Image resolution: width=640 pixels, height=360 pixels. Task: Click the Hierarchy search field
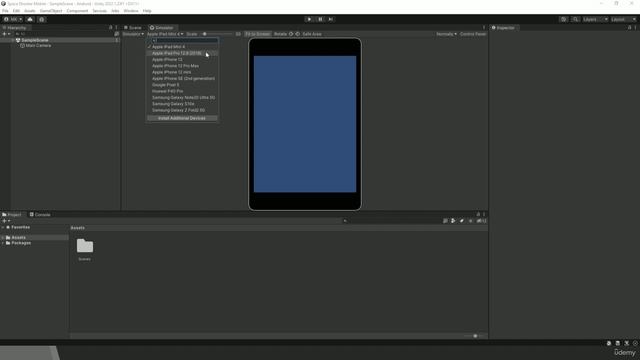(64, 34)
